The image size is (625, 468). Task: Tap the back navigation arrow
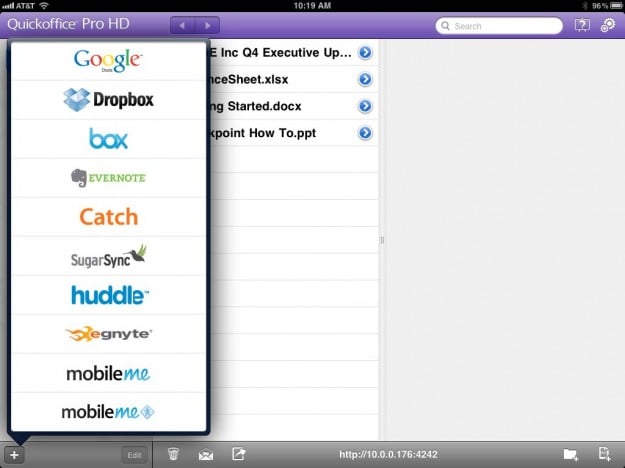click(182, 26)
